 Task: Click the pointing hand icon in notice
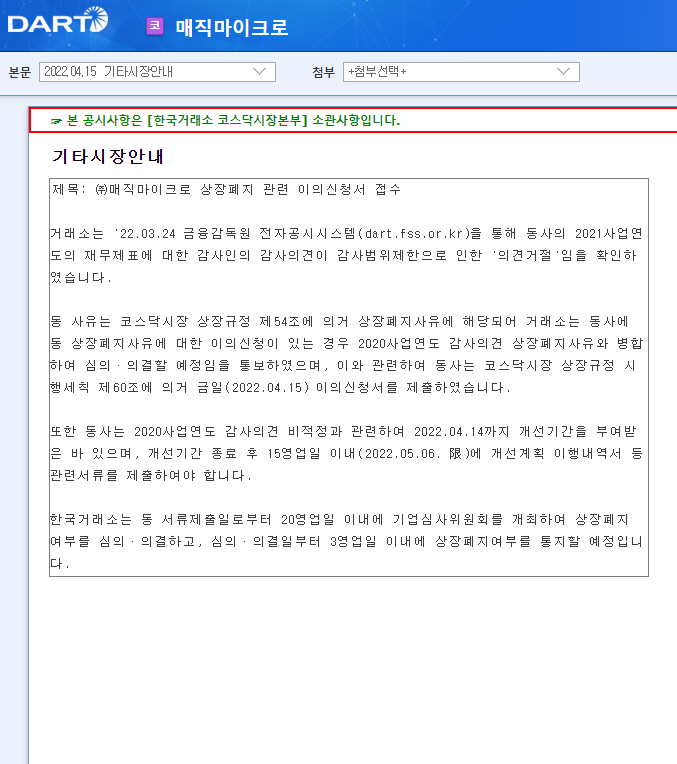click(x=57, y=121)
